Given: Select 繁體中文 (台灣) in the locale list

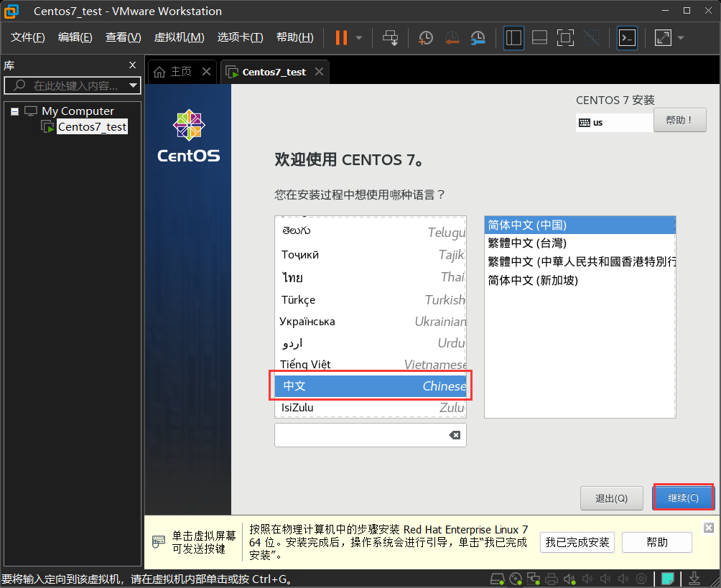Looking at the screenshot, I should 527,243.
